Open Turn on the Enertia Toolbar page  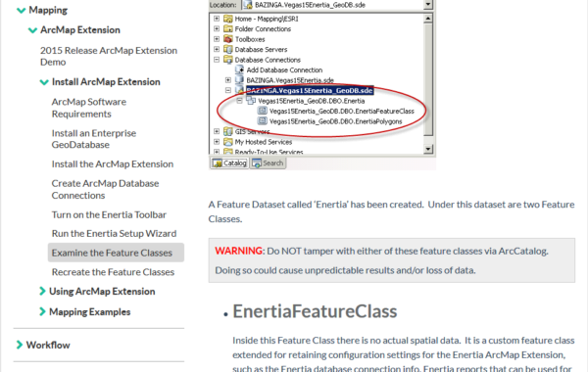pos(109,214)
